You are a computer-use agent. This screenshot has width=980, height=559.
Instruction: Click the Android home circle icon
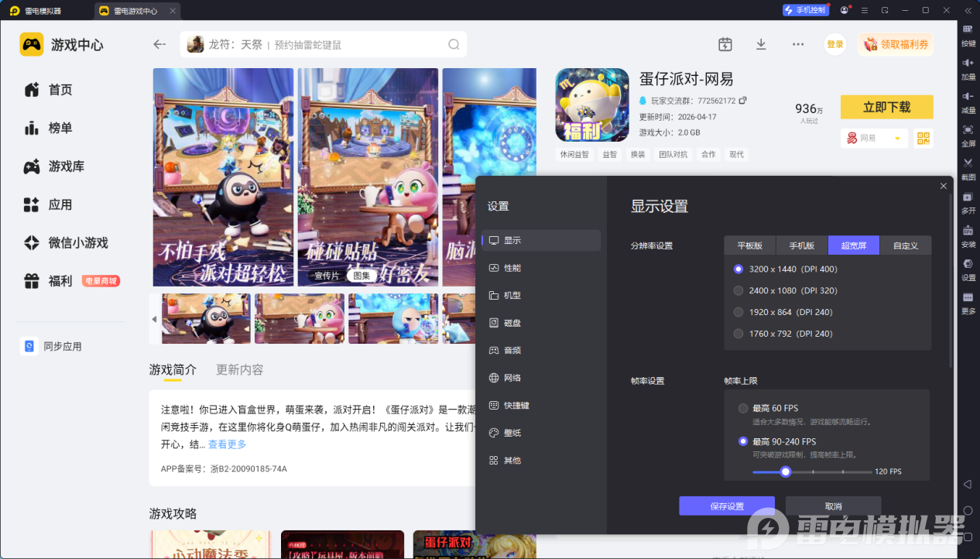click(968, 510)
